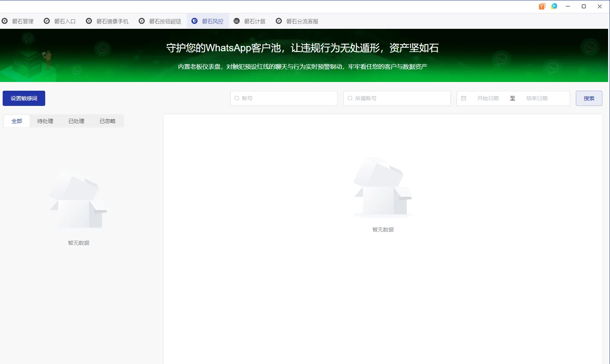Screen dimensions: 610x364
Task: Open the AI translate icon in title bar
Action: coord(554,6)
